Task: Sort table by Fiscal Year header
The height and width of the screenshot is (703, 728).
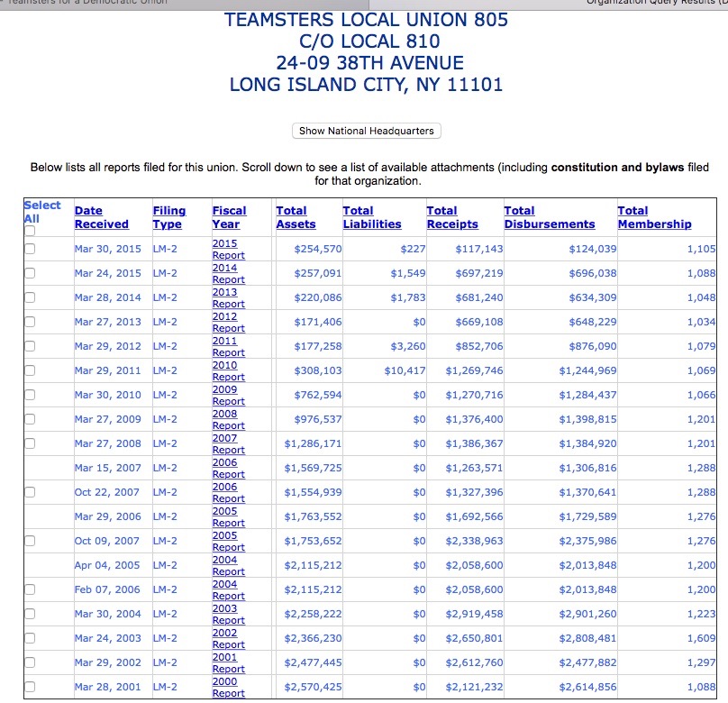Action: (230, 217)
